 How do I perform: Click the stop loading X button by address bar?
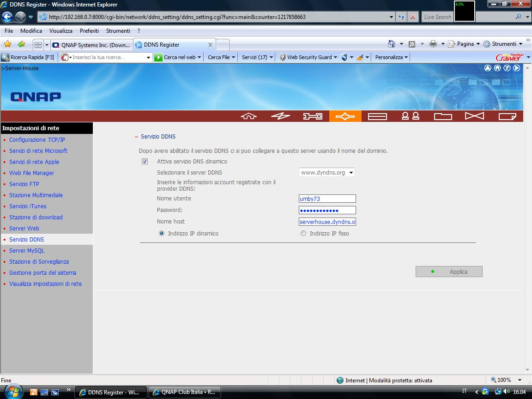pos(413,17)
